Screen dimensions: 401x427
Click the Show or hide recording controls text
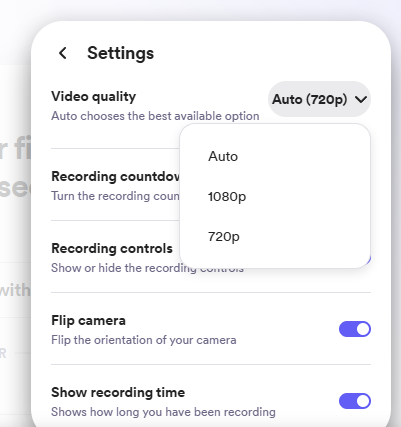coord(147,268)
